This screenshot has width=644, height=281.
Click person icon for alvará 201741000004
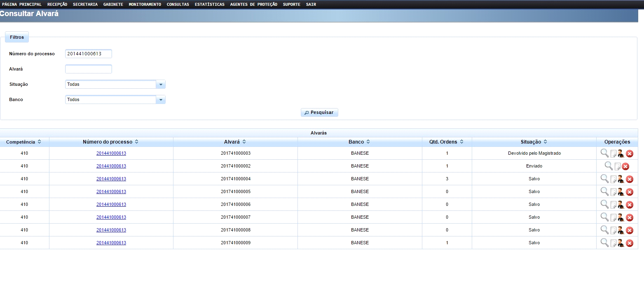pyautogui.click(x=621, y=179)
